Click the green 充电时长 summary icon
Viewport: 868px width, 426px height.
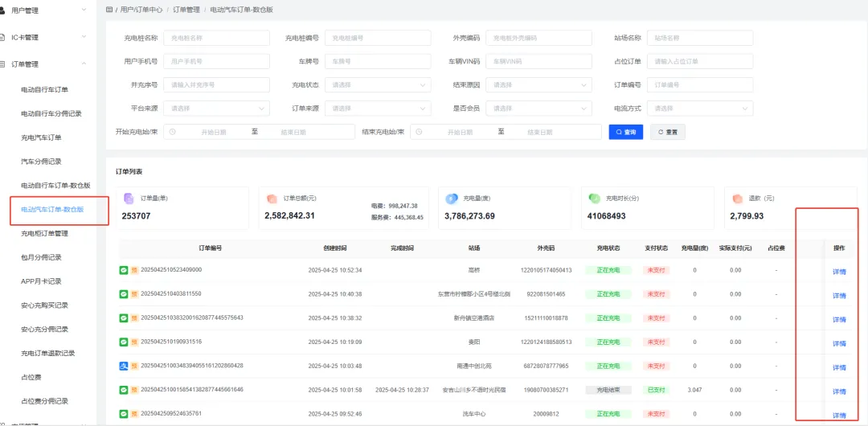(594, 198)
